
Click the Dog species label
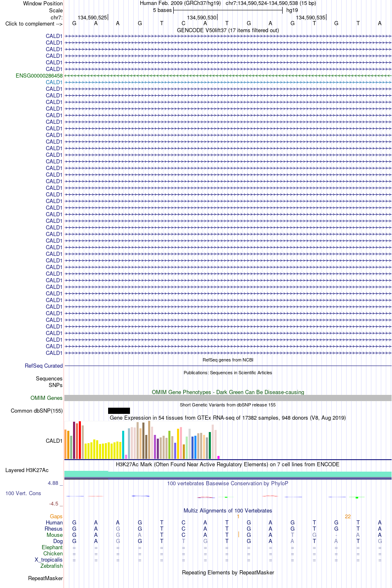[58, 541]
